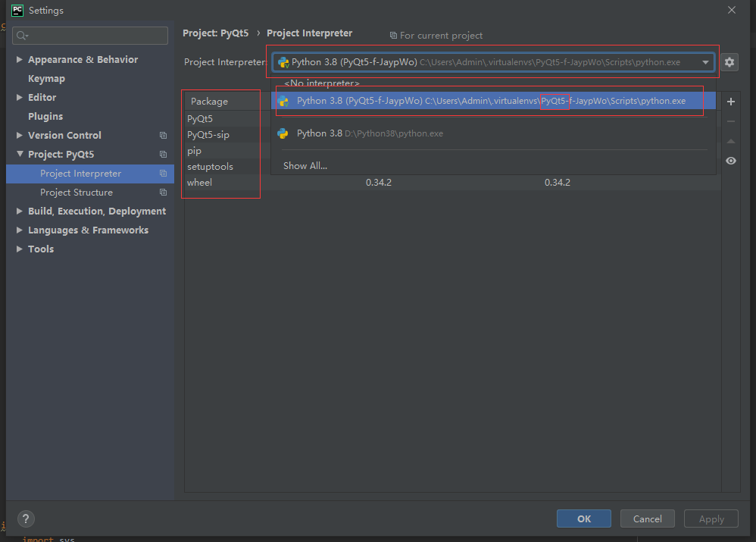Click wheel's installed version 0.34.2 cell
This screenshot has width=756, height=542.
(x=379, y=183)
